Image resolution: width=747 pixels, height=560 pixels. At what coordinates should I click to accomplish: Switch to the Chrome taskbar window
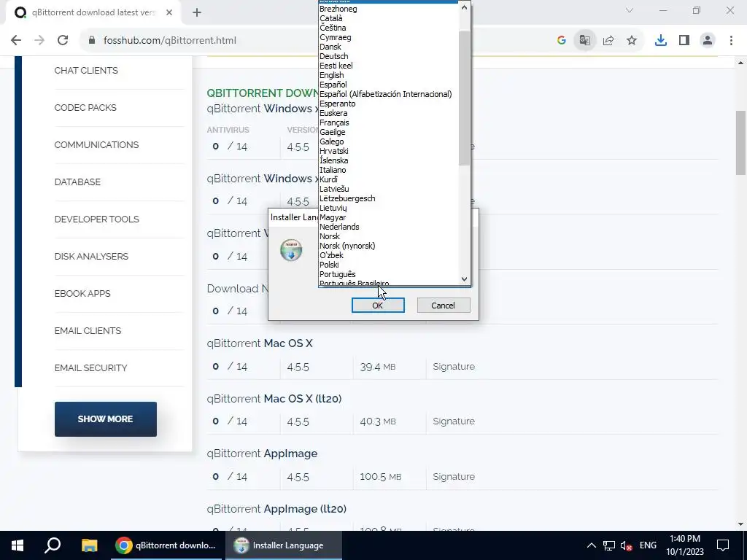166,545
